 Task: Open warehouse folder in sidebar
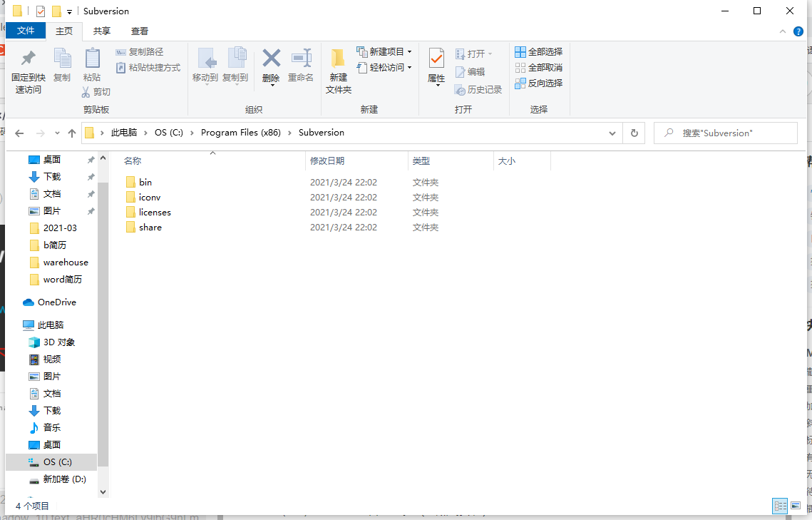[66, 262]
